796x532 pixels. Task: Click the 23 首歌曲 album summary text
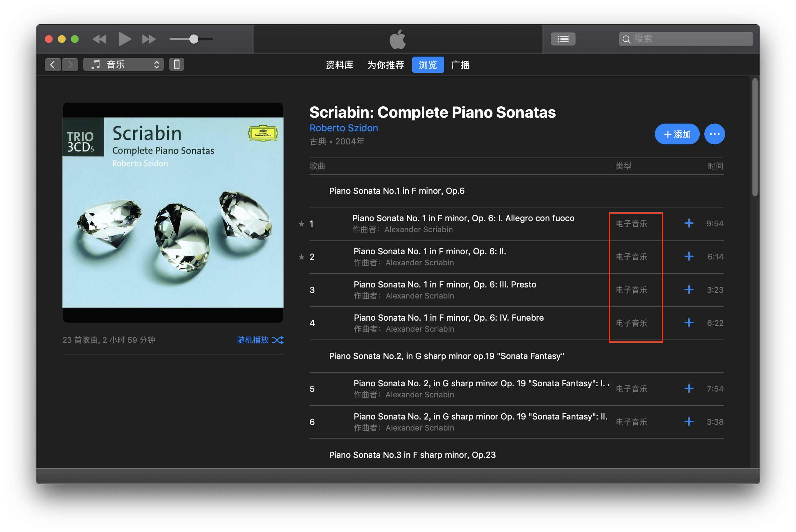coord(109,340)
